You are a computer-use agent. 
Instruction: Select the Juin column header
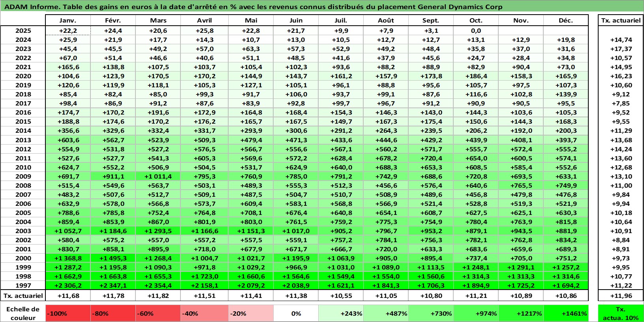296,20
